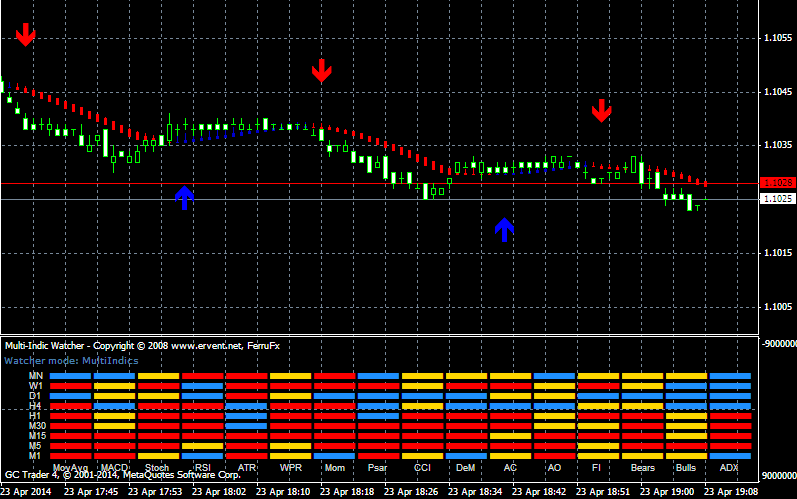The width and height of the screenshot is (797, 499).
Task: Click the Multi-Indic Watcher copyright title text
Action: (x=142, y=346)
